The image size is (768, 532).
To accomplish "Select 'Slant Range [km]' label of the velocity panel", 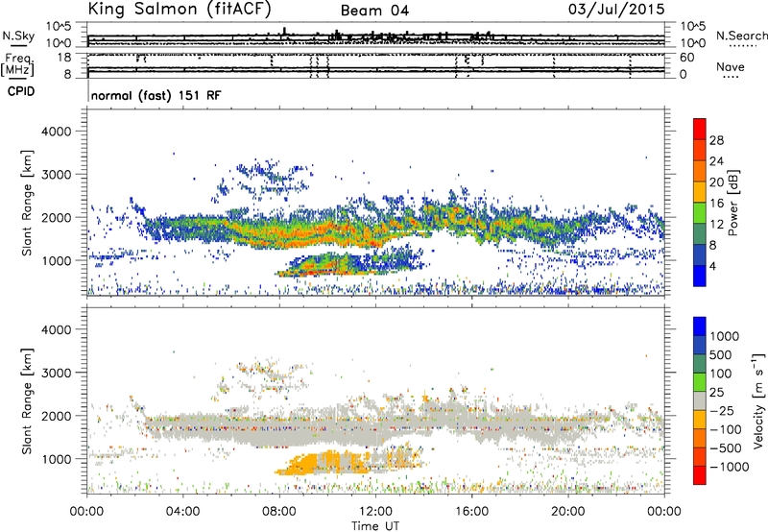I will (x=27, y=400).
